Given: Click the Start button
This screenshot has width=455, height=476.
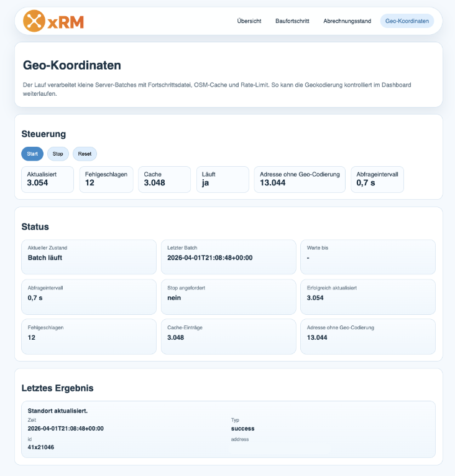Looking at the screenshot, I should click(32, 154).
